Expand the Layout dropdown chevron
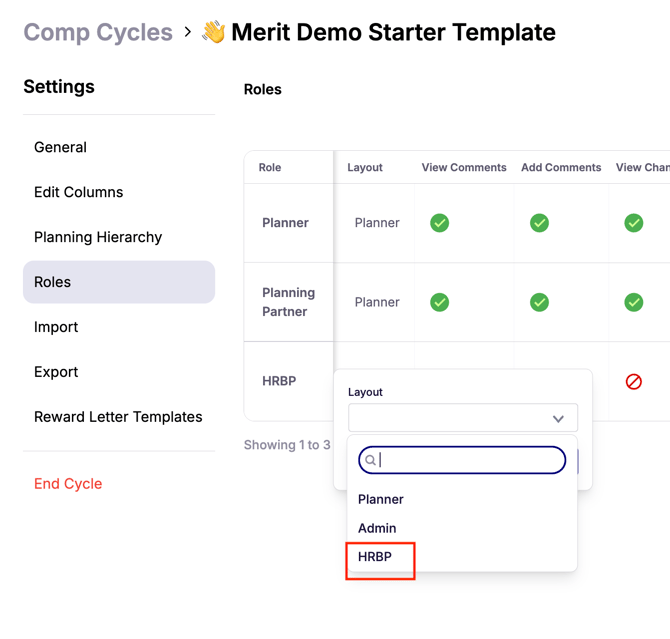670x639 pixels. (558, 418)
